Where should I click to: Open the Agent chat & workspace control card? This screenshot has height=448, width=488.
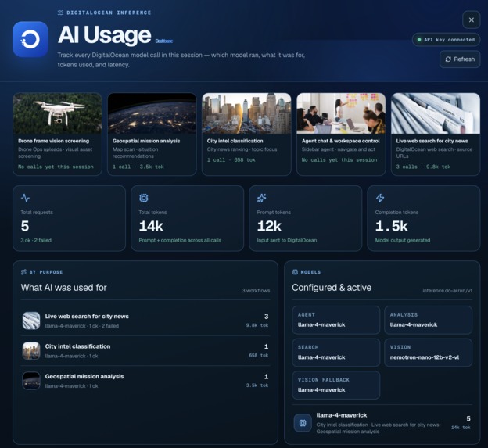[341, 134]
